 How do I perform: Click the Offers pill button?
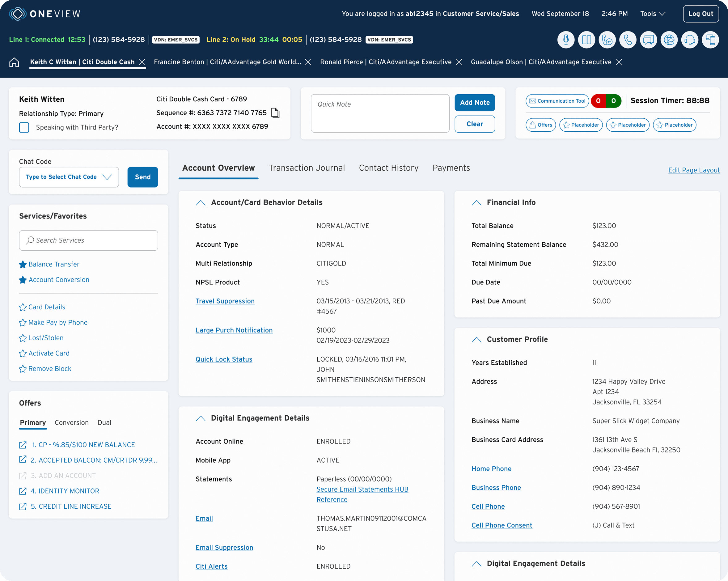point(541,125)
